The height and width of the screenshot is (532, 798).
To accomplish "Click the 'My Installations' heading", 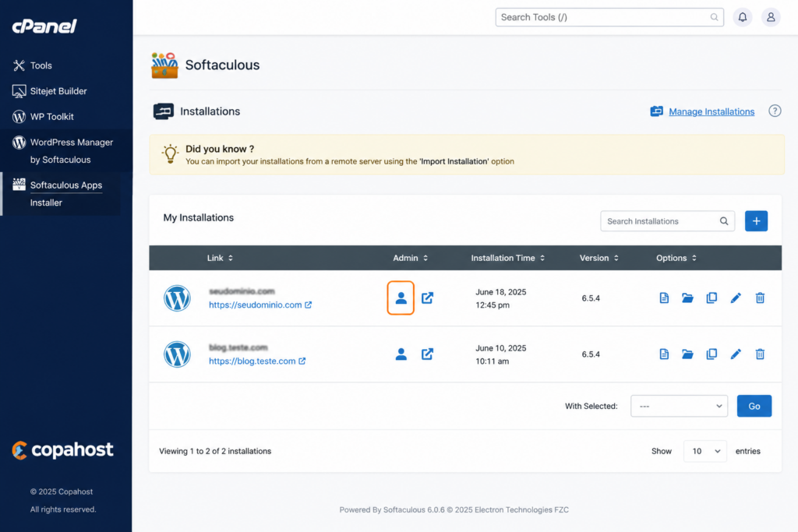I will [x=199, y=217].
